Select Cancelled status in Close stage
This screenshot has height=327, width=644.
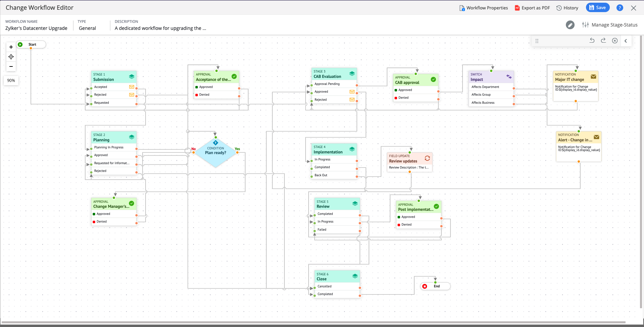337,286
